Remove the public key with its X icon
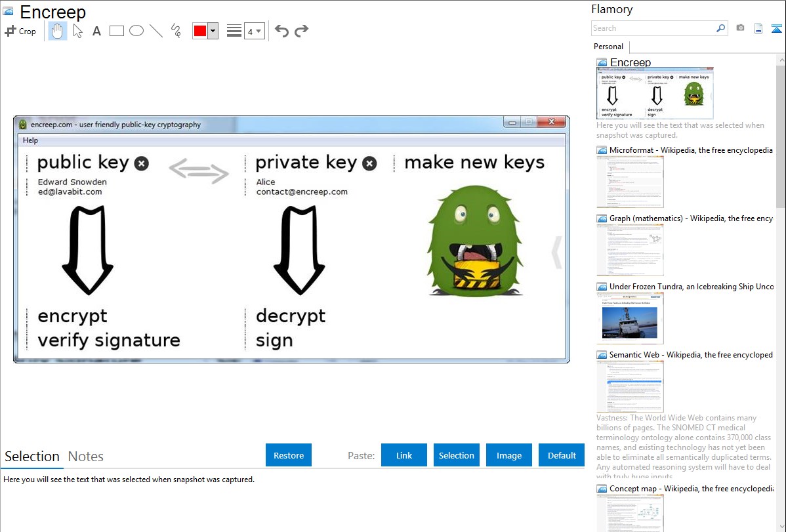786x532 pixels. pos(141,163)
